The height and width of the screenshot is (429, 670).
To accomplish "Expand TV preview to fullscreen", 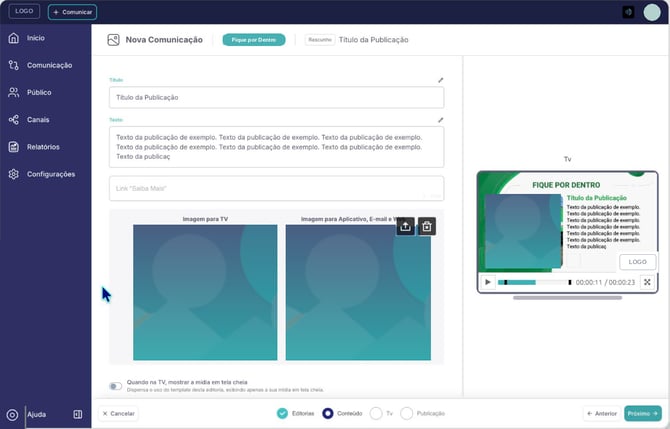I will tap(647, 282).
